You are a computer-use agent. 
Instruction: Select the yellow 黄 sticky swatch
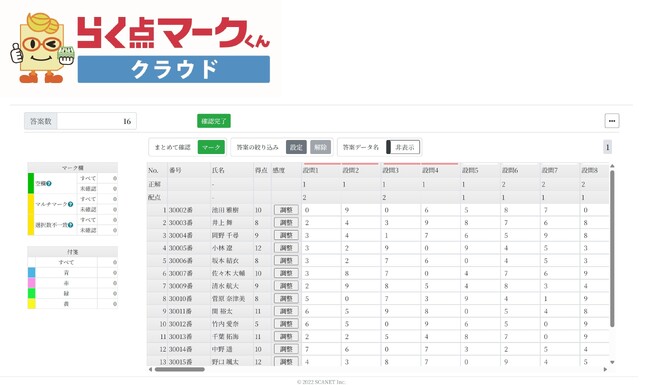31,304
